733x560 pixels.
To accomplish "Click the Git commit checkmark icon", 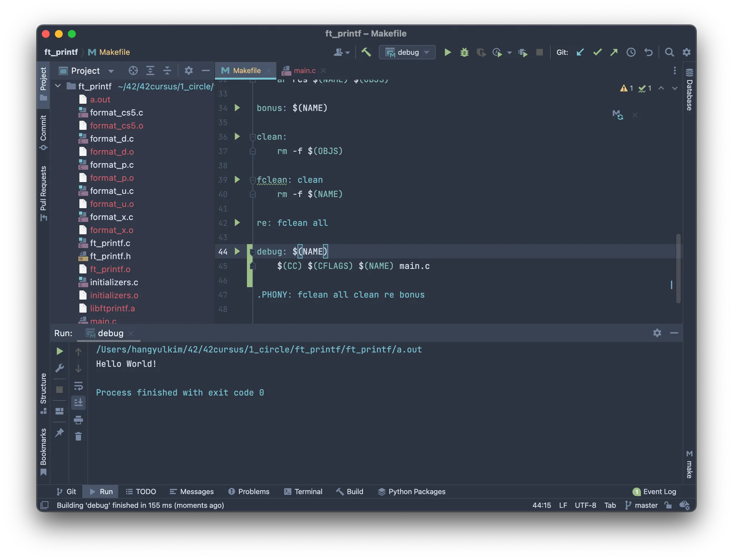I will (x=597, y=52).
